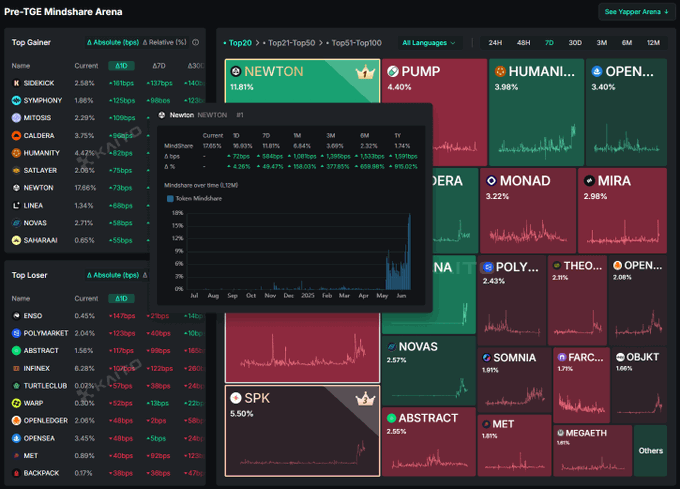The height and width of the screenshot is (489, 680).
Task: Switch to the Top21-Top50 tab
Action: coord(293,43)
